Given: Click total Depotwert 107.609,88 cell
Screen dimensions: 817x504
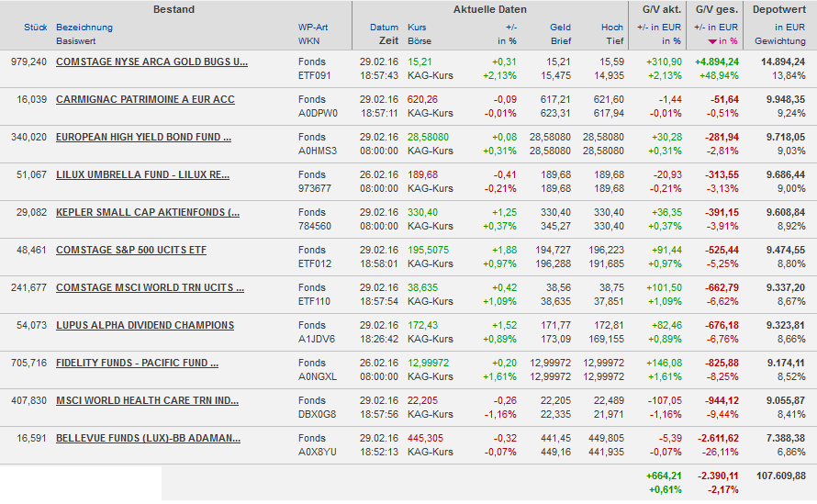Looking at the screenshot, I should (777, 476).
